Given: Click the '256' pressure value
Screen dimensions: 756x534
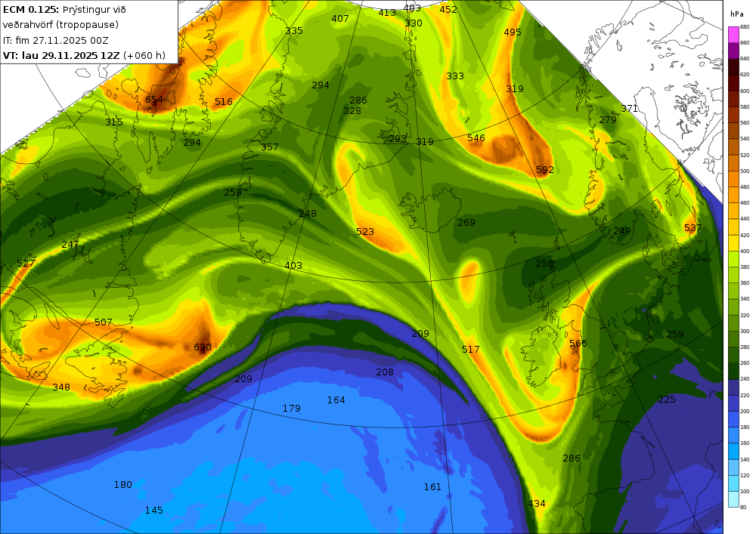Looking at the screenshot, I should 545,264.
